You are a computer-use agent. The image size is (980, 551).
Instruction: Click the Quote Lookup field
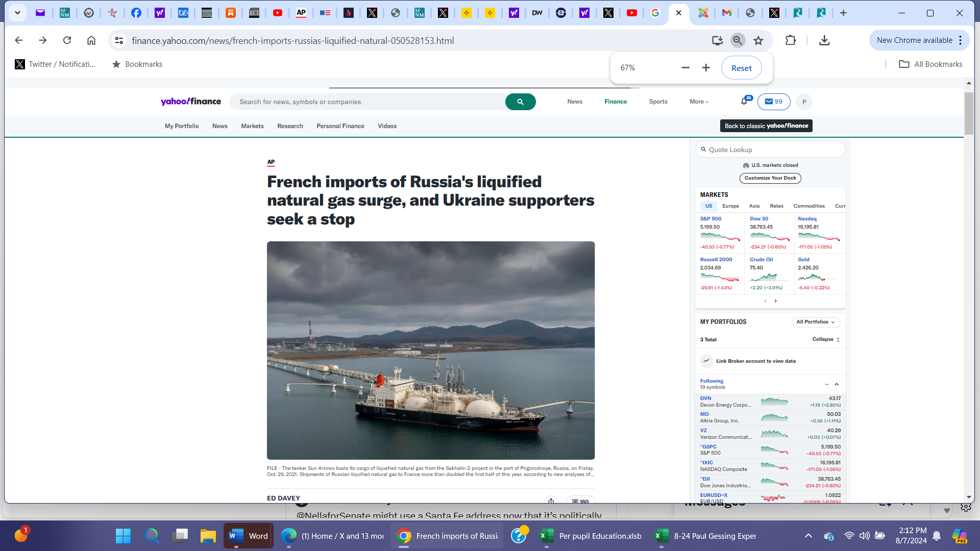click(770, 149)
